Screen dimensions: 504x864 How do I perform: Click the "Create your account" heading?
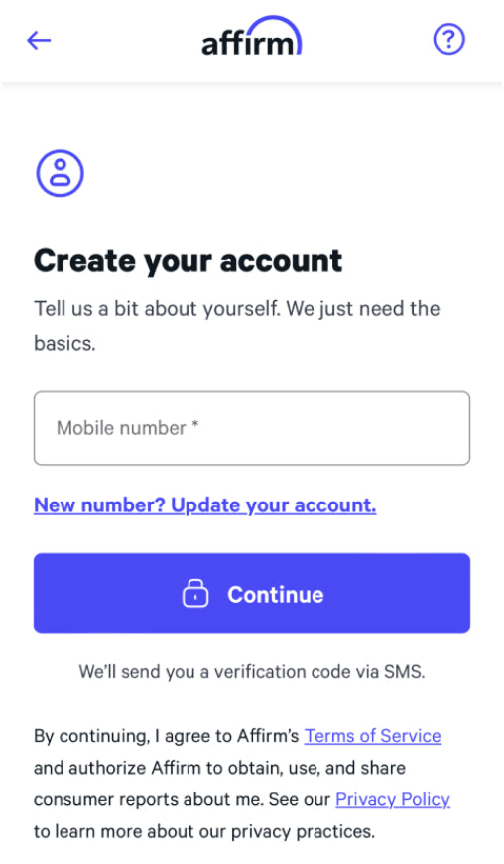coord(189,260)
